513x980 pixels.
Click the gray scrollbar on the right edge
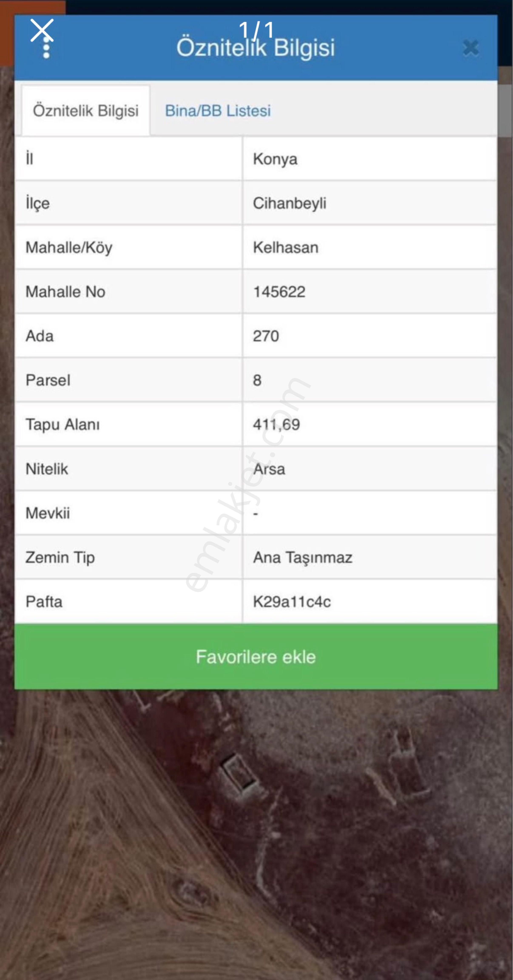(x=505, y=110)
